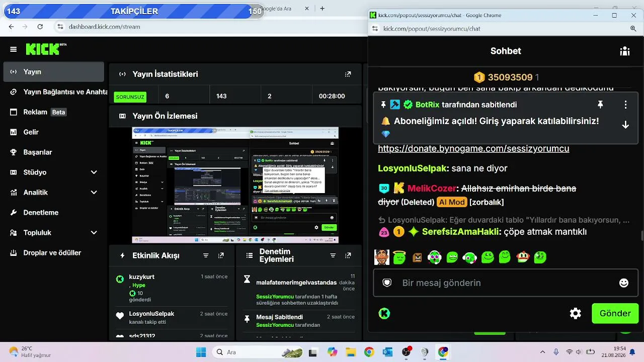Open a new tab in the dashboard browser

[x=322, y=9]
